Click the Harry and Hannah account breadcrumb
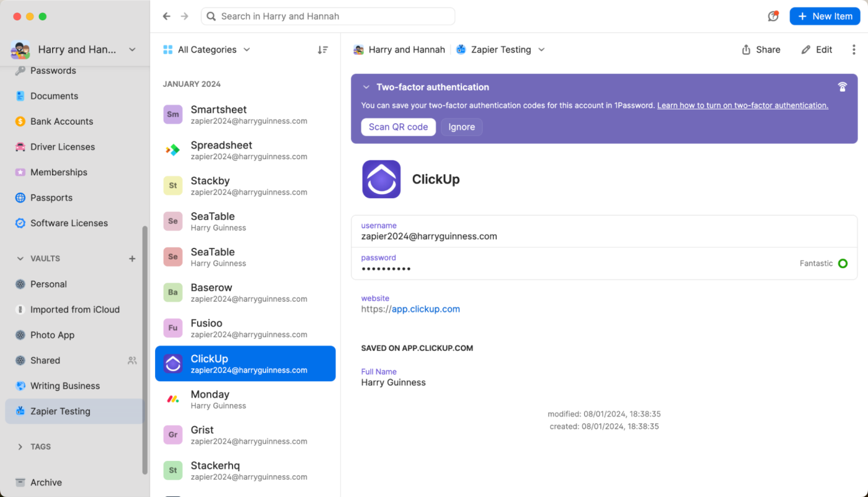 pyautogui.click(x=399, y=50)
